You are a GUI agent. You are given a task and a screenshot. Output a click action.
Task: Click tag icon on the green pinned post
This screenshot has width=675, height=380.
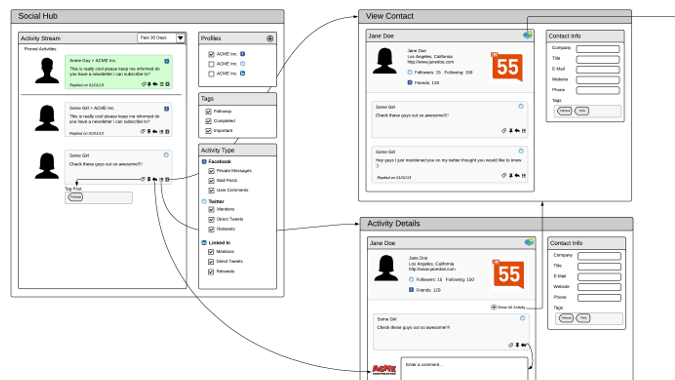tap(144, 84)
